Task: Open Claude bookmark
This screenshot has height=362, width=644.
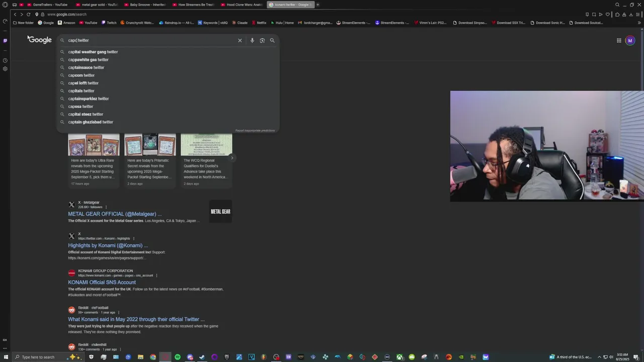Action: click(x=239, y=23)
